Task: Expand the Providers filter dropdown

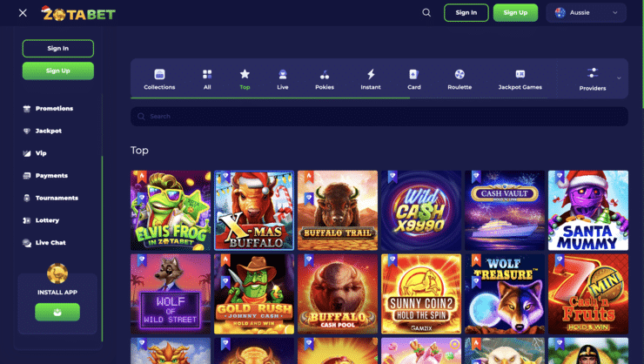Action: [x=593, y=79]
